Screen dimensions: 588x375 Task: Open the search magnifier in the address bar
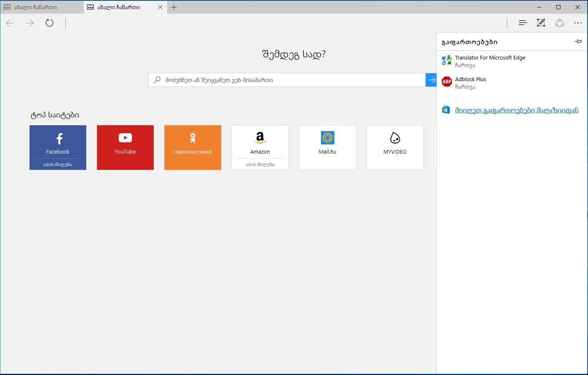pyautogui.click(x=157, y=79)
